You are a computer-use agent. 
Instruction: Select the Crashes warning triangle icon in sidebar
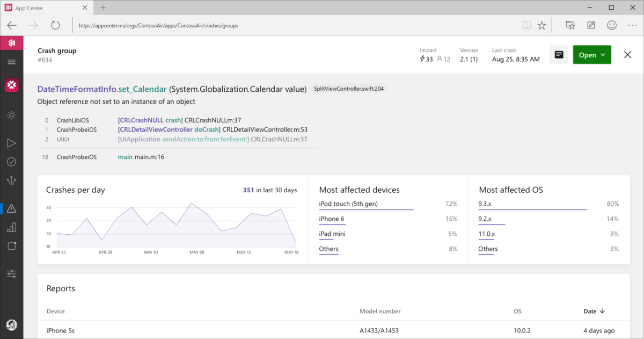(11, 208)
